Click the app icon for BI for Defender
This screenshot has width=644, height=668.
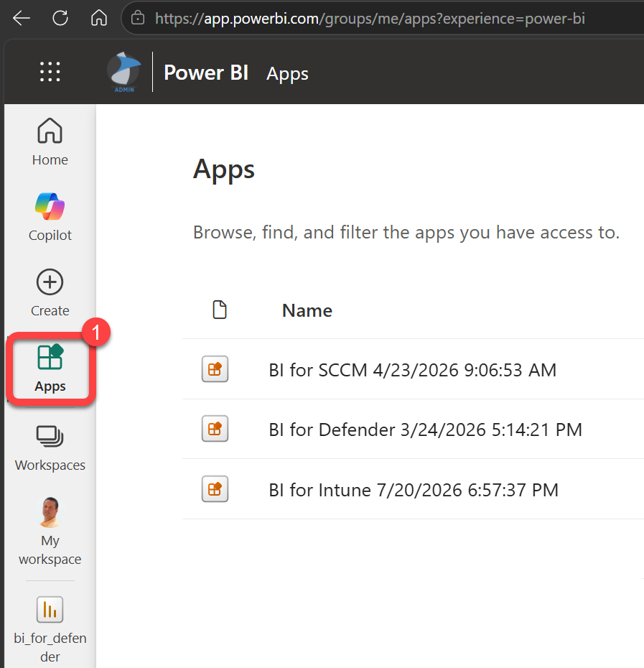point(215,429)
